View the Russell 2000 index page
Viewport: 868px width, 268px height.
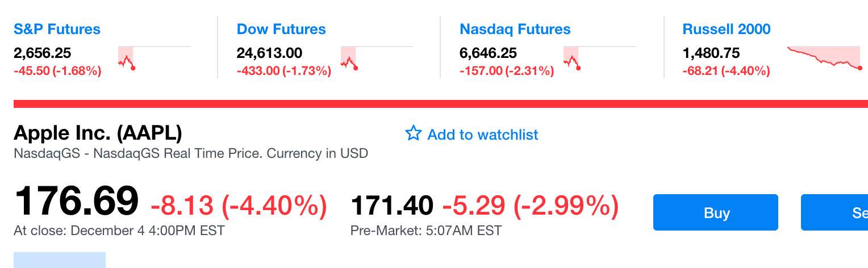click(727, 29)
